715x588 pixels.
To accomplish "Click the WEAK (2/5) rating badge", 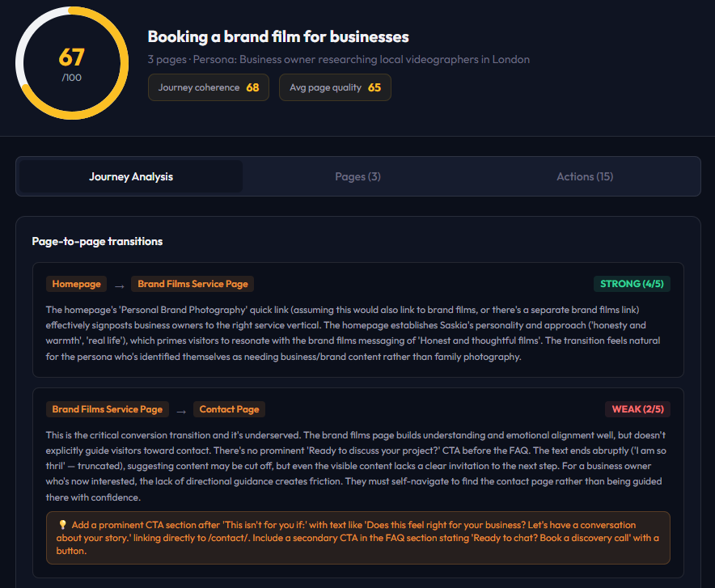I will pyautogui.click(x=637, y=409).
